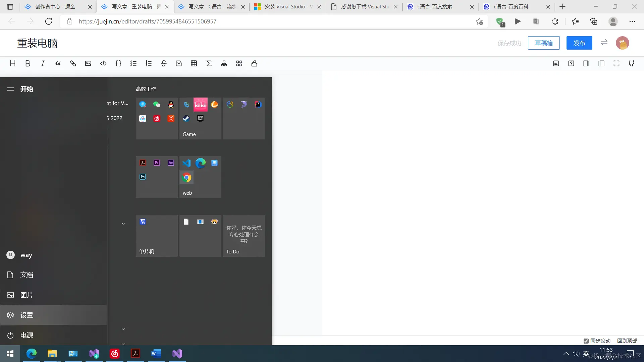Insert a table in the editor

(x=194, y=63)
